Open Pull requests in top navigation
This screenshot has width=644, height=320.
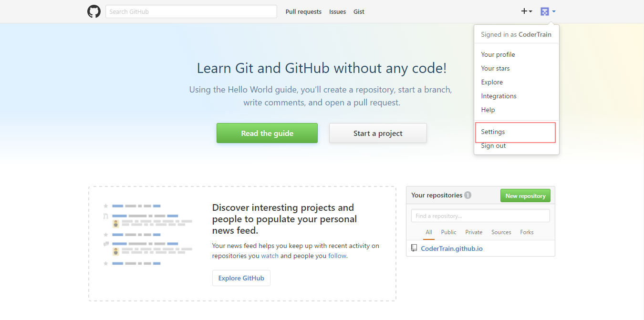click(303, 12)
